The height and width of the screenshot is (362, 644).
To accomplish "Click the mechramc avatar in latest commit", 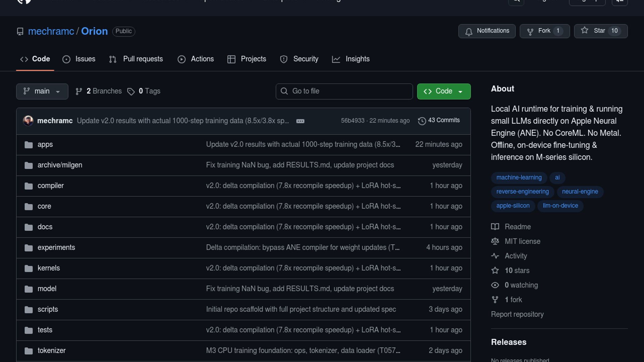I will (28, 121).
